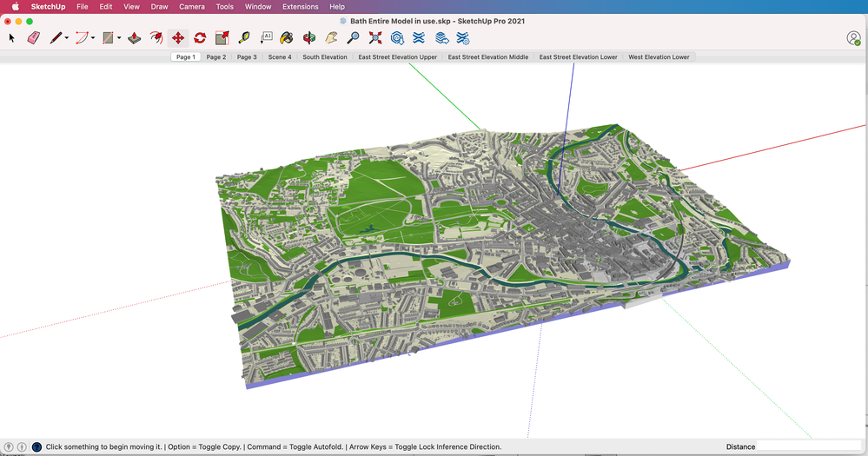Switch to West Elevation Lower tab

(x=659, y=57)
